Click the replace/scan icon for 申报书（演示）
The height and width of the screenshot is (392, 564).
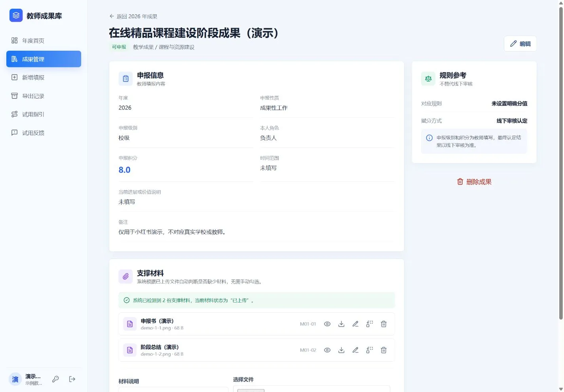coord(370,324)
